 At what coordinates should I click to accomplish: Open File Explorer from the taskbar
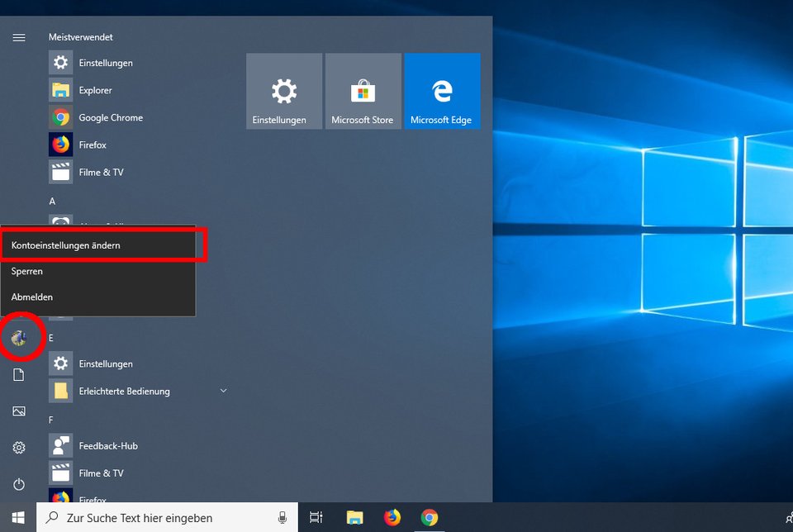point(354,517)
